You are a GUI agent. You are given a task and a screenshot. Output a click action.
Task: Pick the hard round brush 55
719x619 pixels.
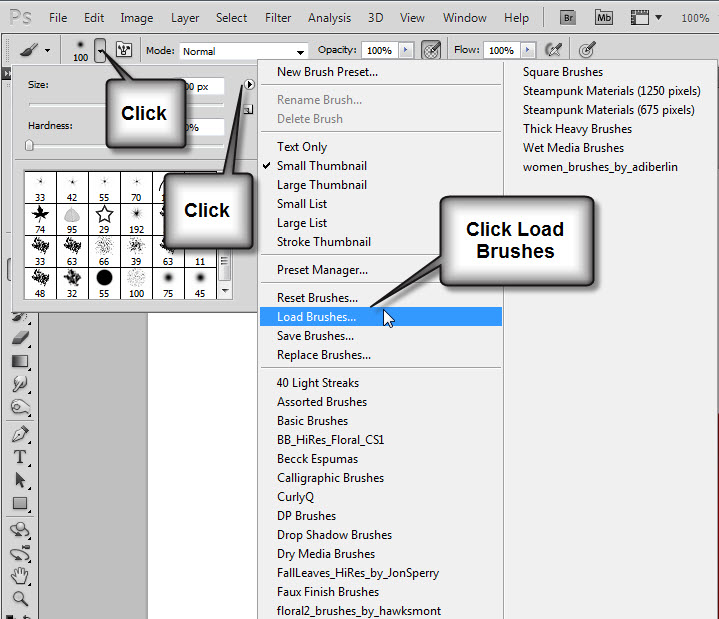point(104,283)
